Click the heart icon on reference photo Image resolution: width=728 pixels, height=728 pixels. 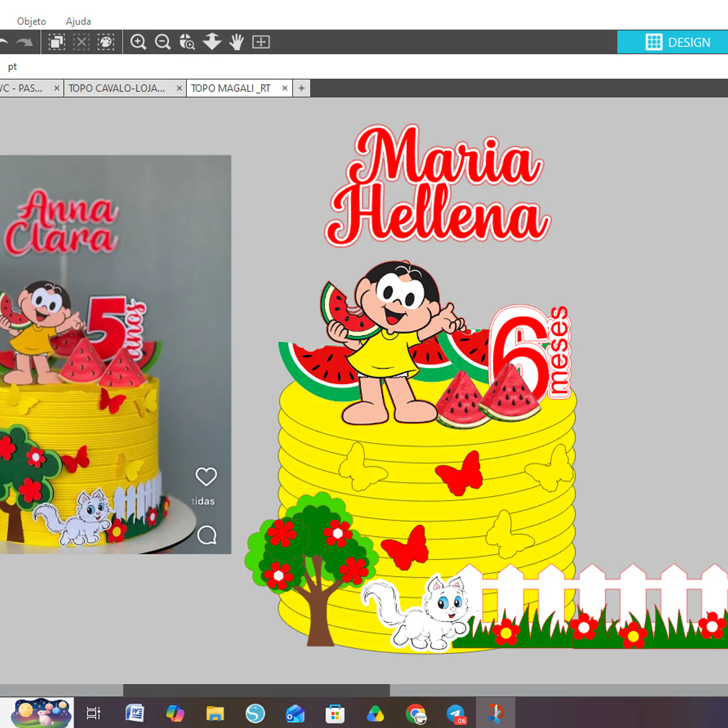[206, 477]
